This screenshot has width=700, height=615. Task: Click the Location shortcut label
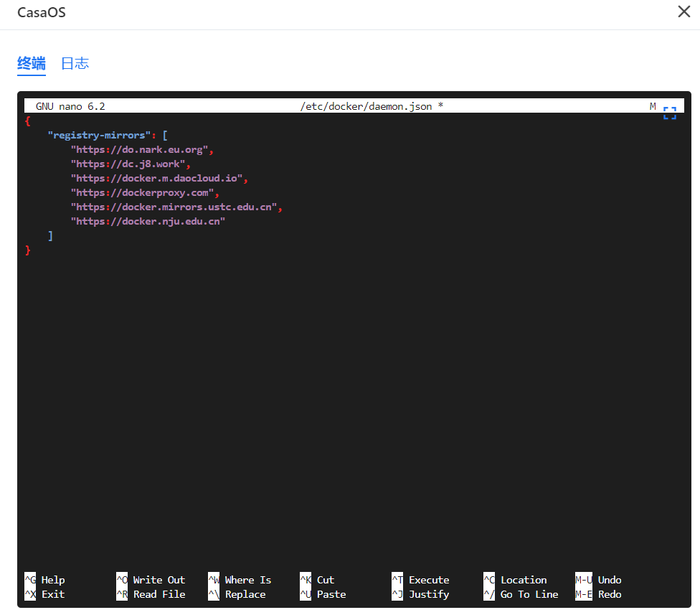(x=524, y=580)
